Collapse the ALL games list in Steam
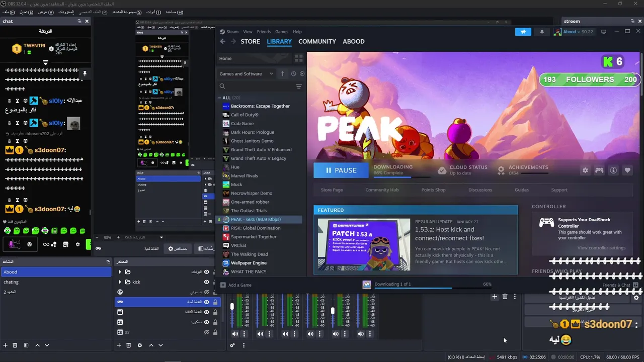The width and height of the screenshot is (644, 362). pos(220,98)
